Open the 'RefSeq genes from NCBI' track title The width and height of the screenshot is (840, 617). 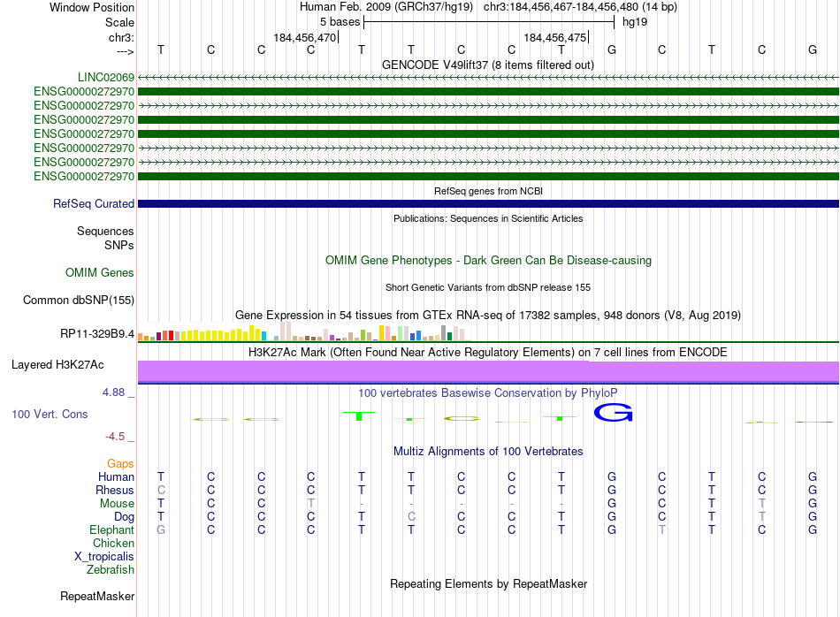(x=488, y=191)
